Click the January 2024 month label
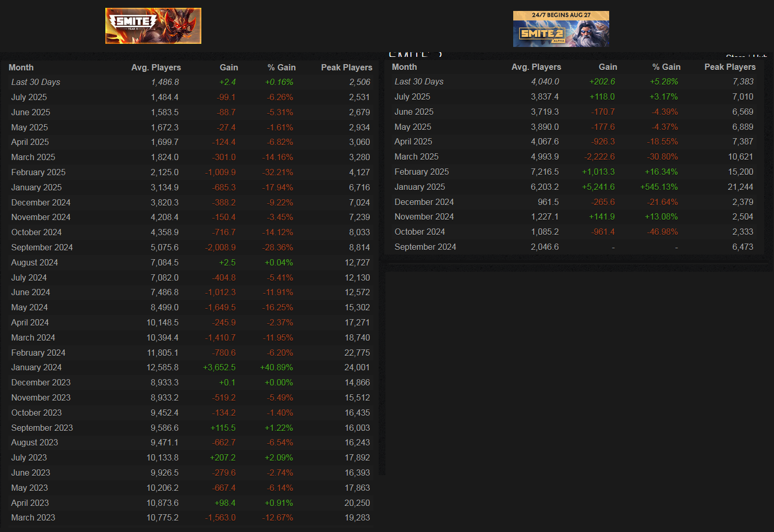774x532 pixels. tap(37, 367)
